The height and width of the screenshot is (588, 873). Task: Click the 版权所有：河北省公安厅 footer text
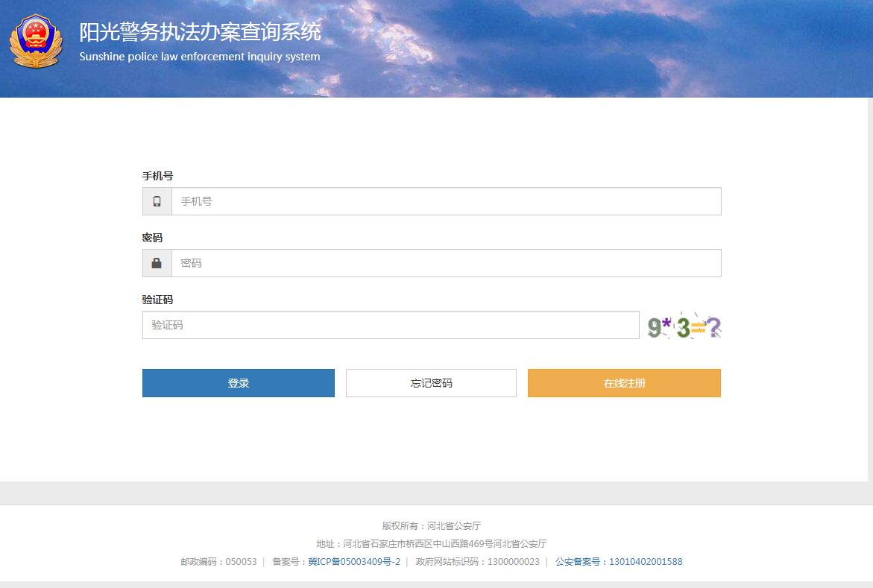click(x=436, y=525)
